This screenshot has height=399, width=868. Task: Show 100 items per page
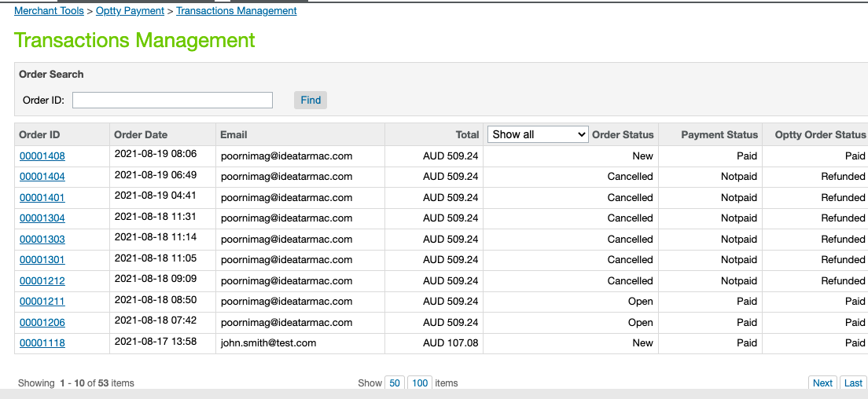(x=420, y=383)
